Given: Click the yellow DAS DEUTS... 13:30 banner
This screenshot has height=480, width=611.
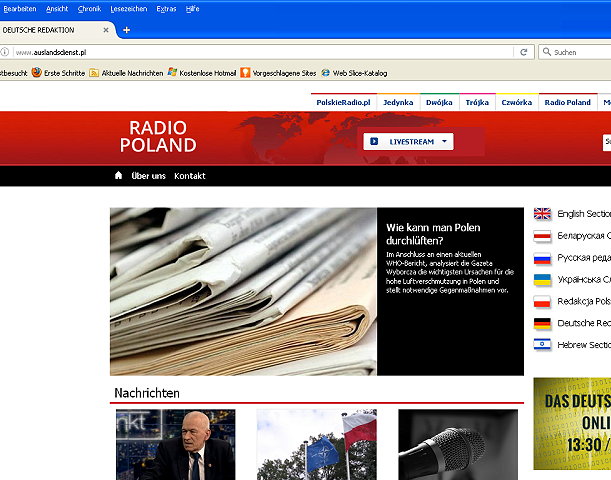Looking at the screenshot, I should [572, 424].
